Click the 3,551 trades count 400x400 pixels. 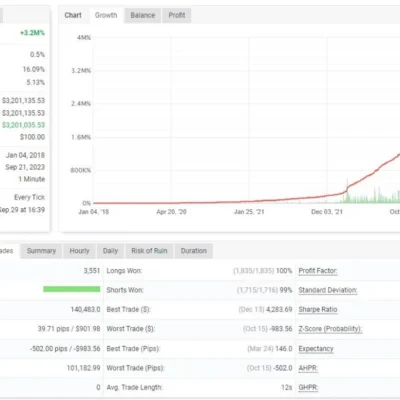(92, 271)
